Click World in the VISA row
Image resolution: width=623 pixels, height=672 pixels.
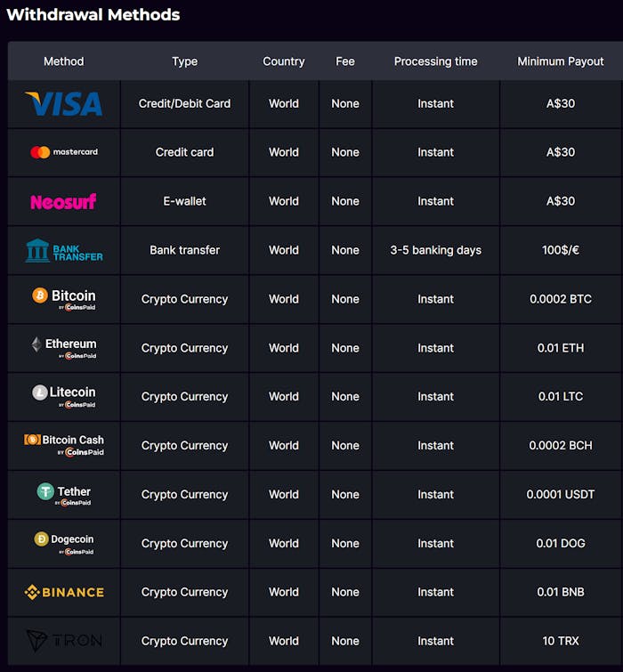[284, 104]
